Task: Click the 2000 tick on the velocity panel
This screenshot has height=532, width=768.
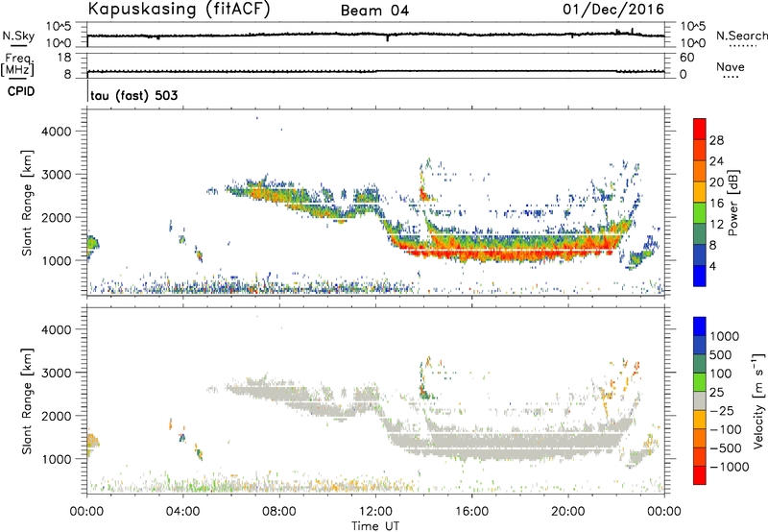Action: coord(57,416)
